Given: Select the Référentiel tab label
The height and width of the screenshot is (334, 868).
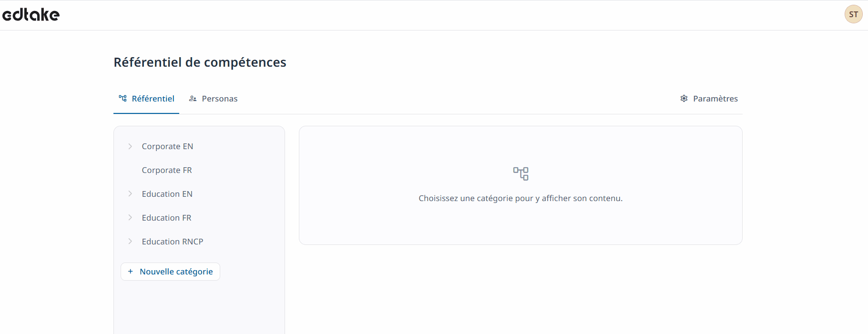Looking at the screenshot, I should coord(153,99).
